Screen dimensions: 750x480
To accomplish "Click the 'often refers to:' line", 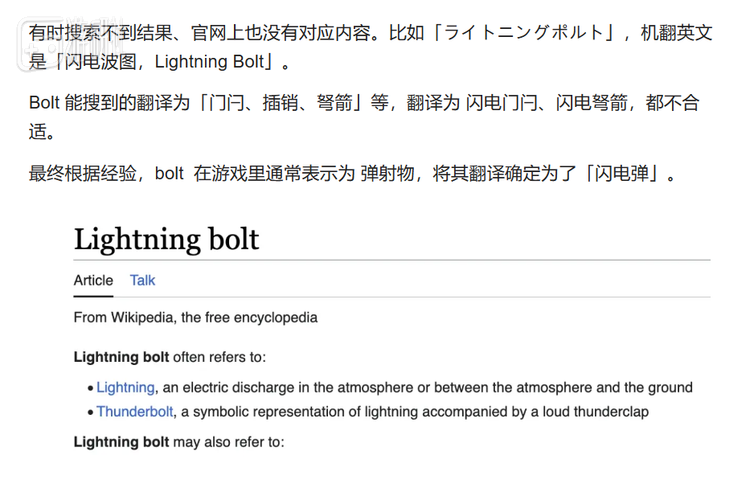I will 170,357.
